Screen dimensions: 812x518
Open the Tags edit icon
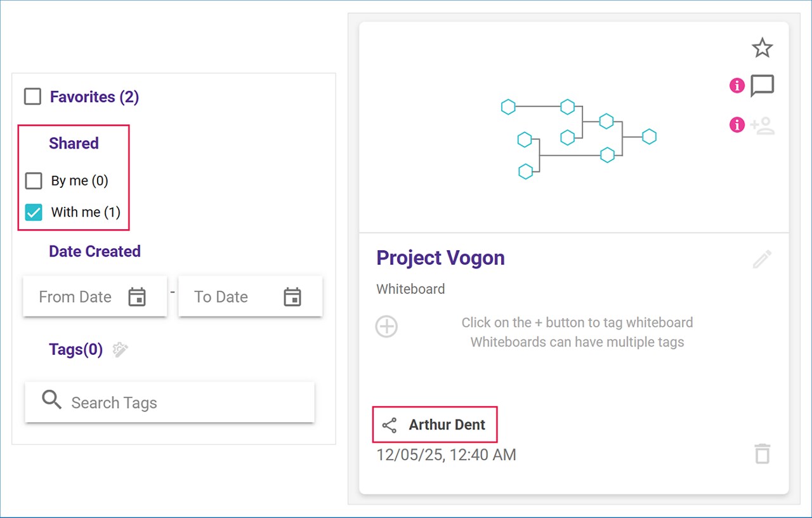coord(120,350)
